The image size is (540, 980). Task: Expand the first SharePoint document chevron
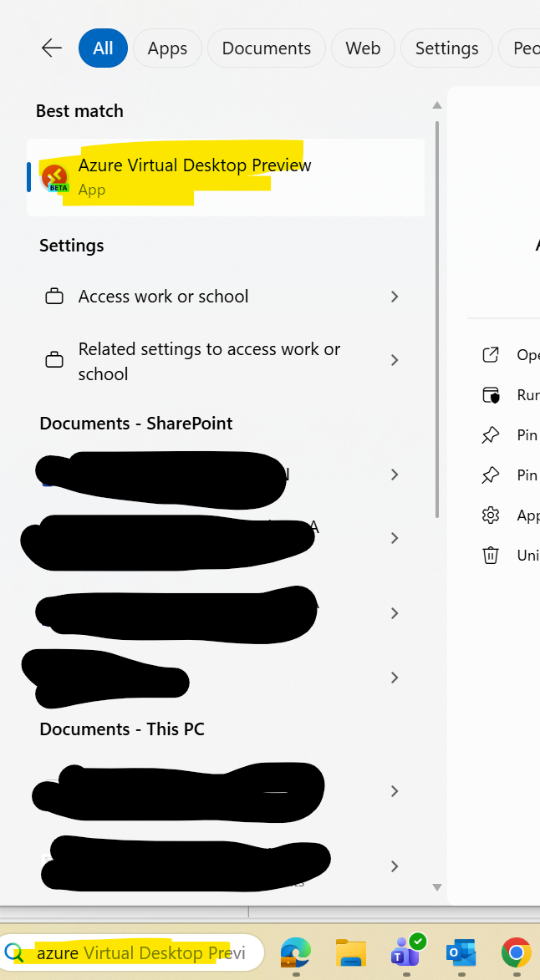[x=395, y=475]
